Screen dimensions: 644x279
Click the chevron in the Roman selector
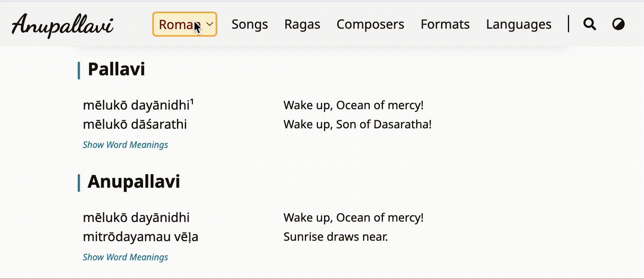pos(210,24)
